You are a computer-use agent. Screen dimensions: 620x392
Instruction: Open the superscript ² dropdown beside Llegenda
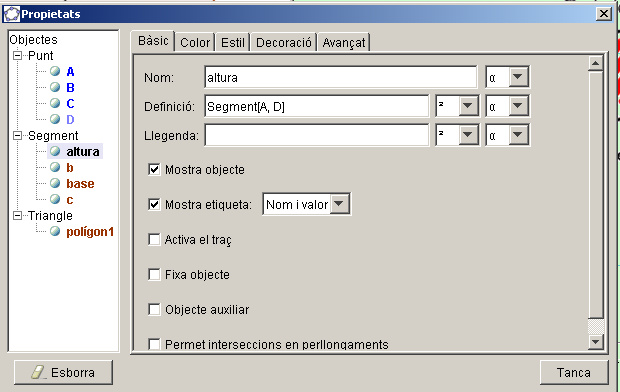pos(468,135)
